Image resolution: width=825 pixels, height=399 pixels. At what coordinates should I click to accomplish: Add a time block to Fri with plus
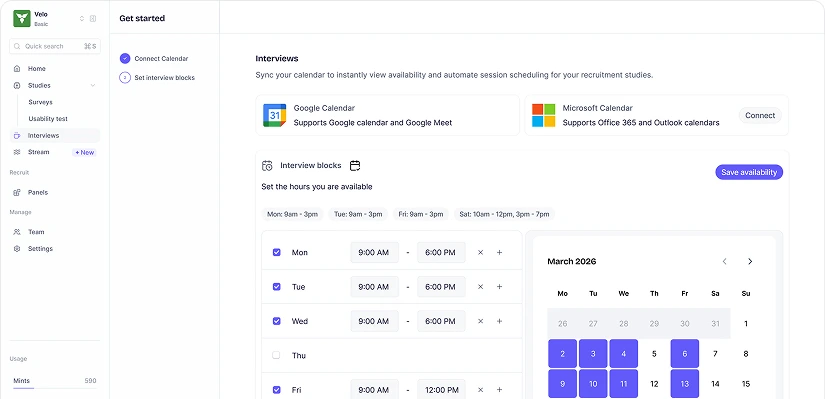tap(499, 390)
